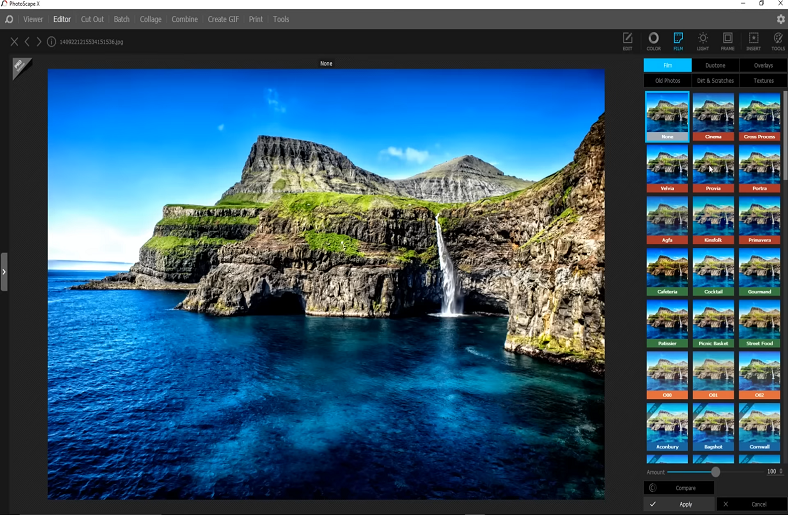
Task: Open the Color adjustments panel
Action: [653, 41]
